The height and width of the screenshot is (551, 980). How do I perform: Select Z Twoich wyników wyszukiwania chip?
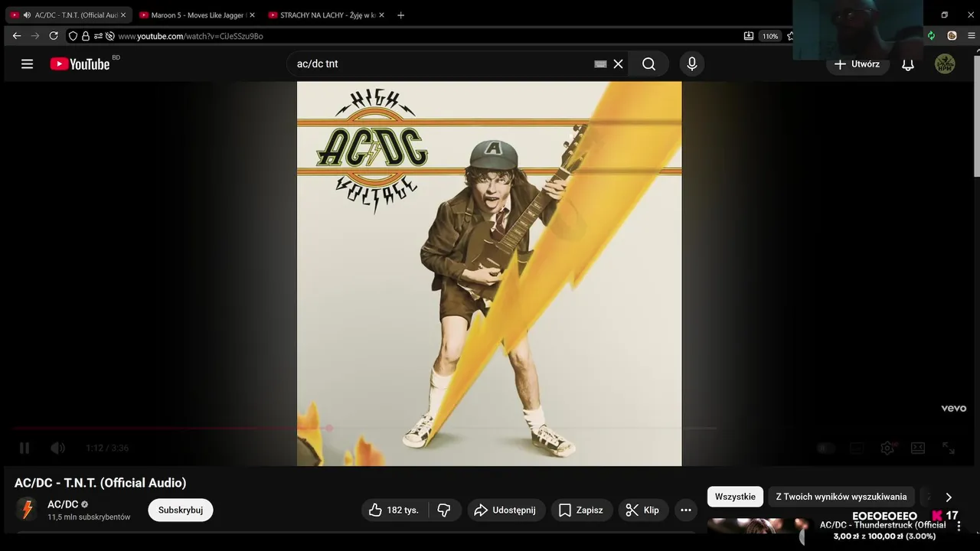841,497
